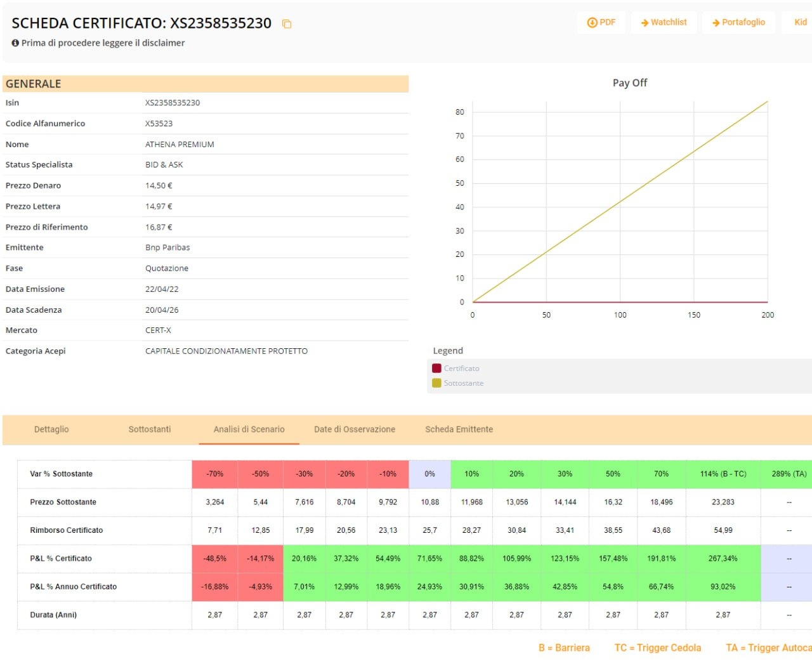Click Categoria Acepi value CAPITALE CONDIZIONATAMENTE PROTETTO
This screenshot has width=812, height=661.
pos(226,351)
